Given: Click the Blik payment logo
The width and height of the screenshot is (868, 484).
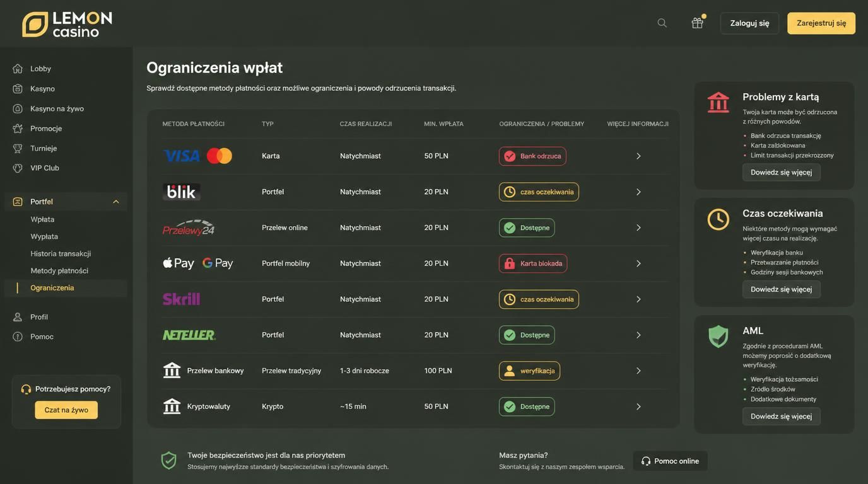Looking at the screenshot, I should coord(182,192).
